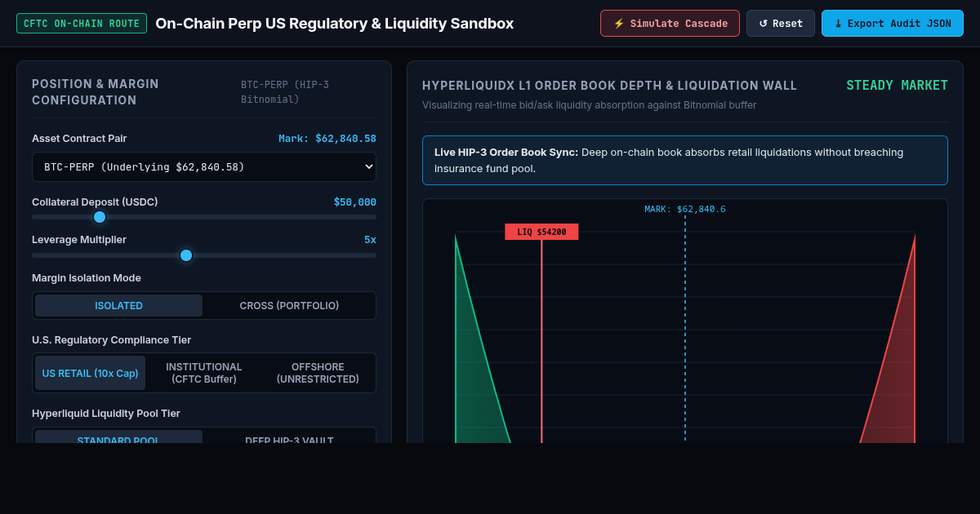
Task: Click the 5x leverage value
Action: pos(370,240)
